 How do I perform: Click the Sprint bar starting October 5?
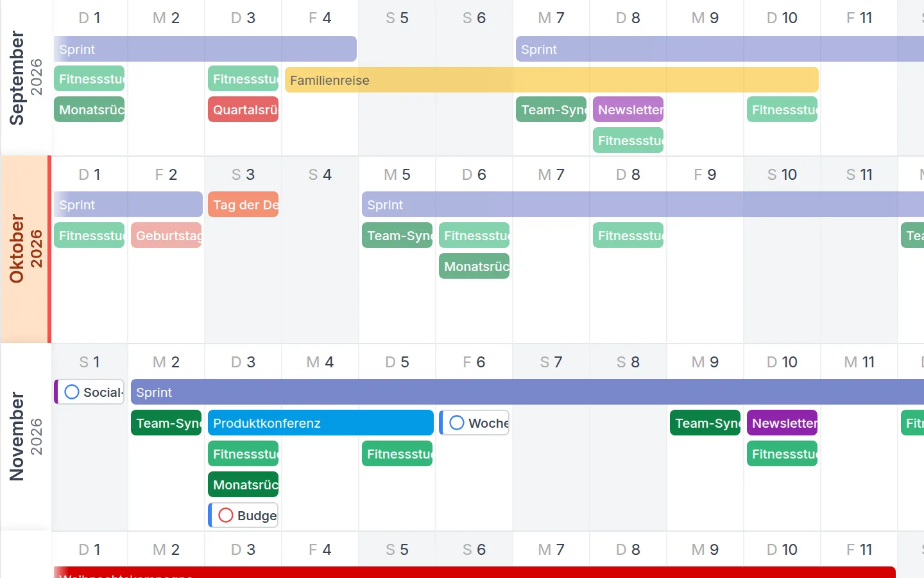[x=643, y=204]
